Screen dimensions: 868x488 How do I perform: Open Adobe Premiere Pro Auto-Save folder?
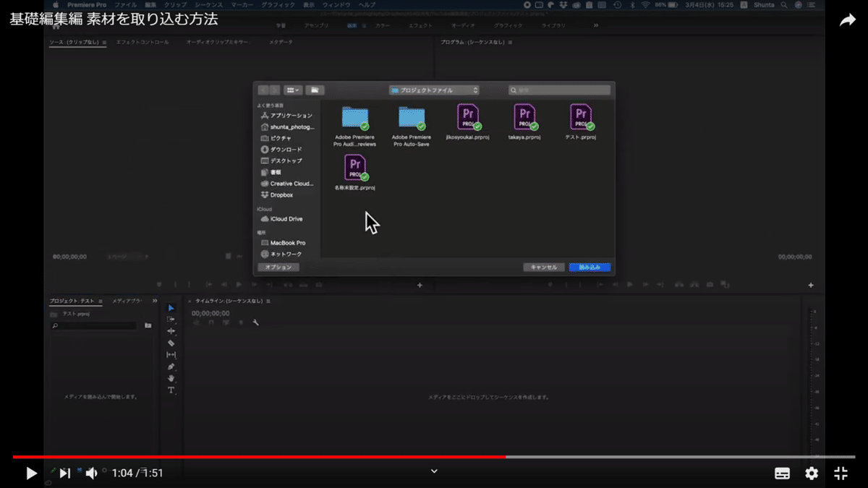[x=412, y=126]
